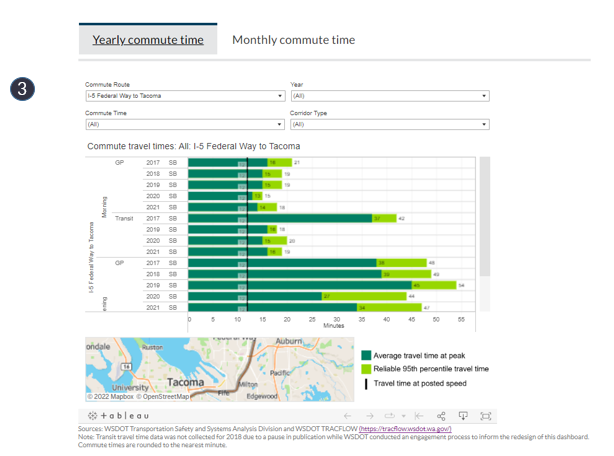Expand the Year filter dropdown
Image resolution: width=614 pixels, height=456 pixels.
click(x=389, y=96)
